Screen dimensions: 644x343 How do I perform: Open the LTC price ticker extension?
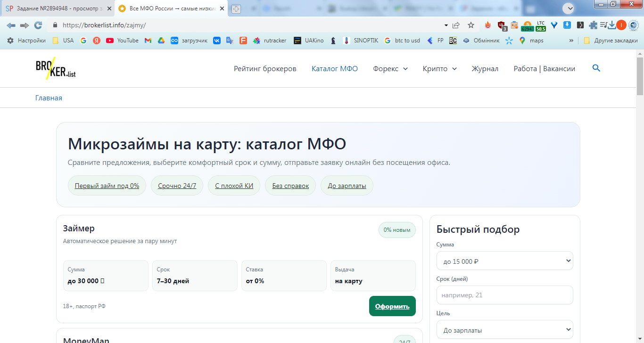click(x=541, y=26)
